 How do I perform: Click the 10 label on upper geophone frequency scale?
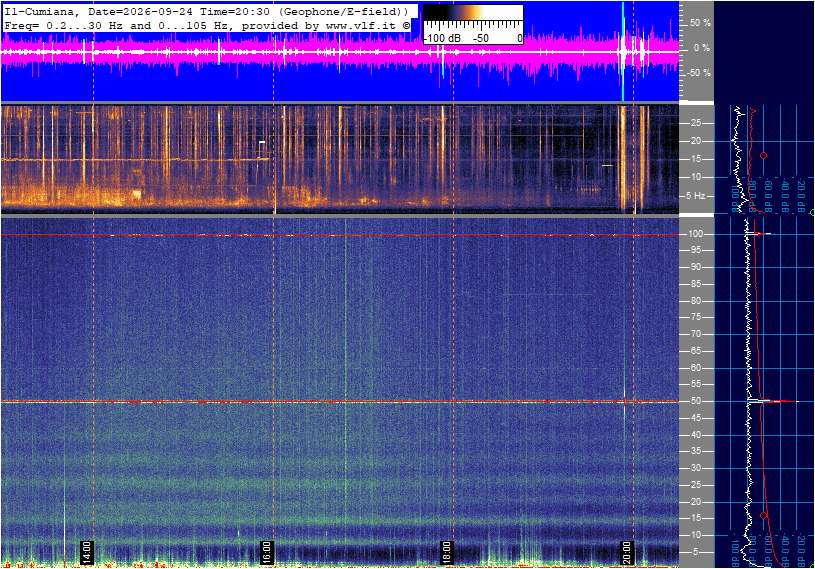695,177
